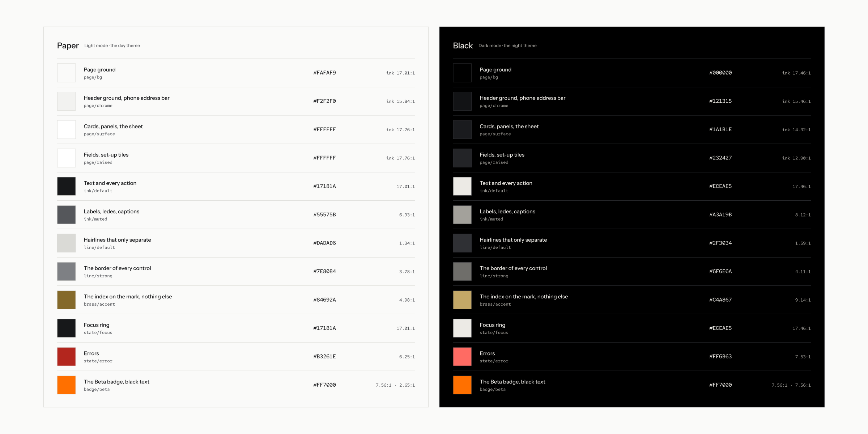
Task: Click the 4.11:1 contrast ratio
Action: (803, 272)
